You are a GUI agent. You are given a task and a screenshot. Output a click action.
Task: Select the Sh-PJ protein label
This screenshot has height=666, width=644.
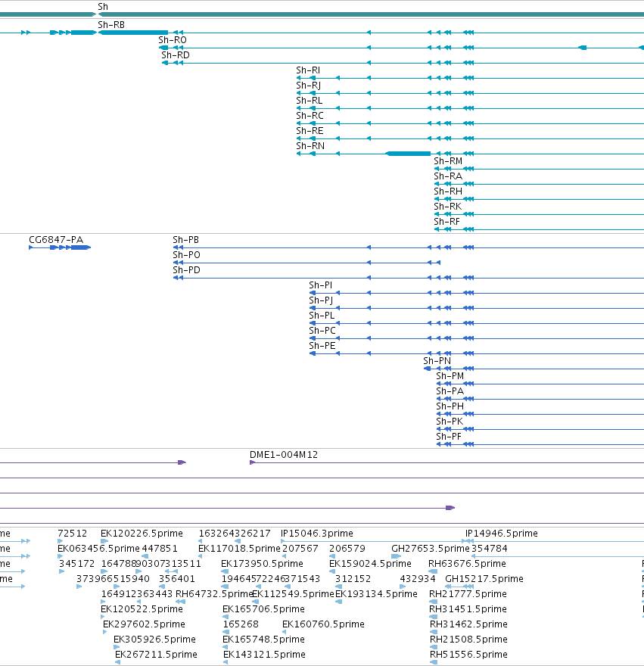point(321,300)
